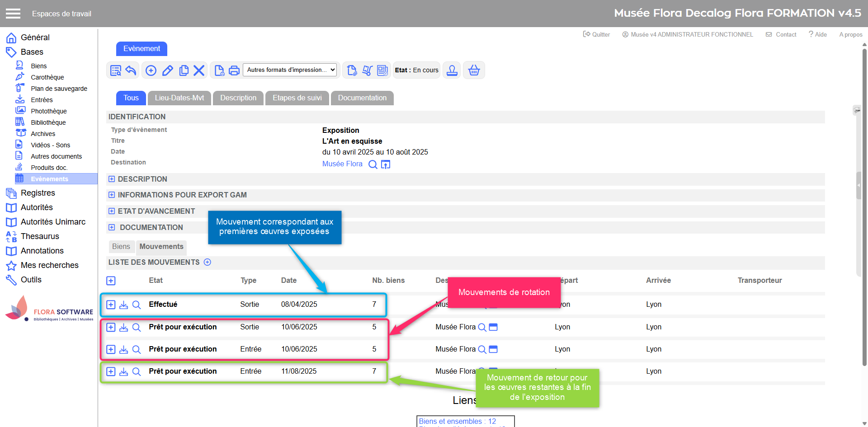Image resolution: width=868 pixels, height=427 pixels.
Task: Click the pencil edit icon in the toolbar
Action: [x=167, y=70]
